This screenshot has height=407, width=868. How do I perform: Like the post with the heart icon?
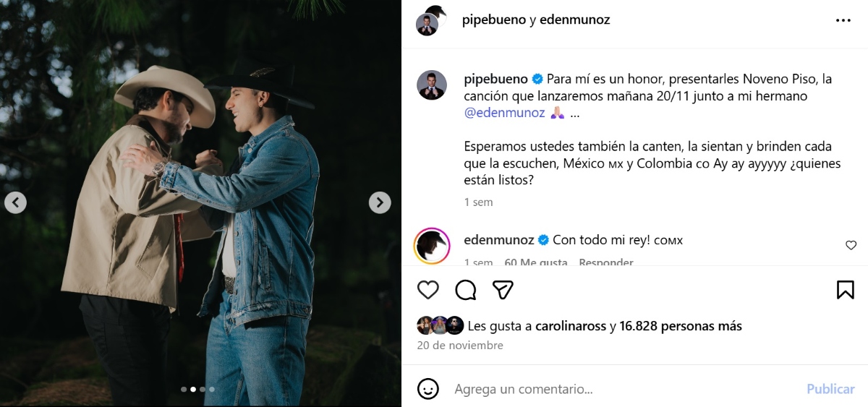(x=428, y=290)
